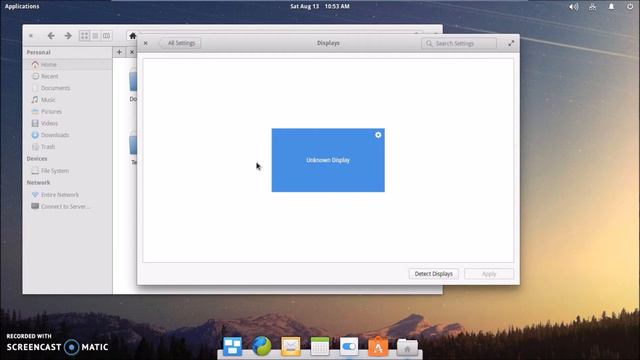Select the Unknown Display monitor box
Screen dimensions: 640x360
click(328, 160)
